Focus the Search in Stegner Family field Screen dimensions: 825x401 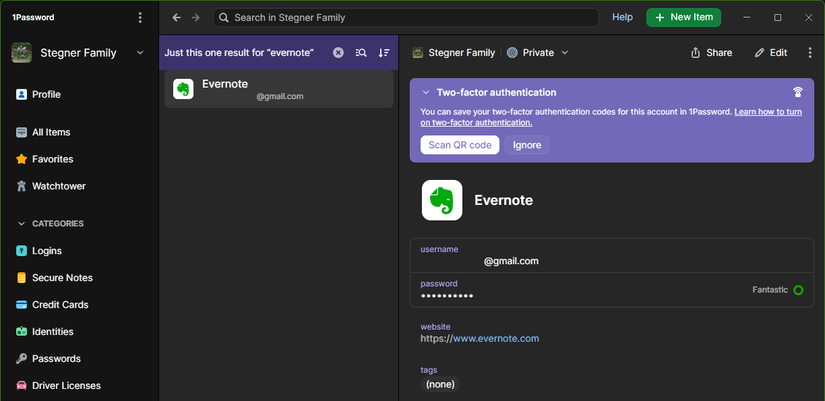coord(406,17)
